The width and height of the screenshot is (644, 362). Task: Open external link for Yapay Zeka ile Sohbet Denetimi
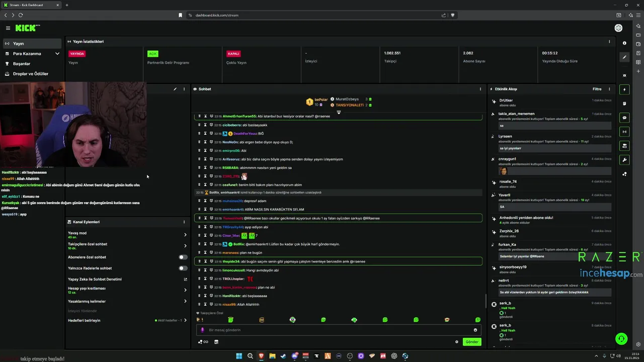click(185, 279)
